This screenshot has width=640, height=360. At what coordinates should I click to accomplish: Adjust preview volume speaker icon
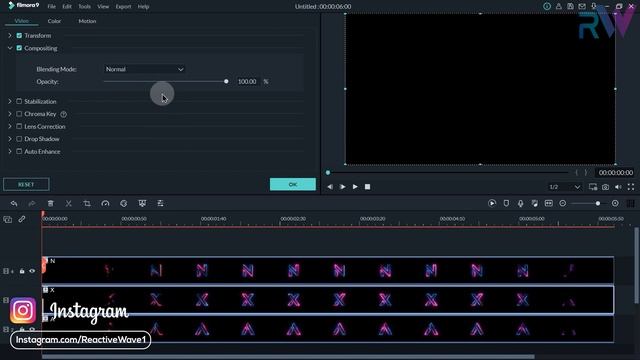[618, 187]
